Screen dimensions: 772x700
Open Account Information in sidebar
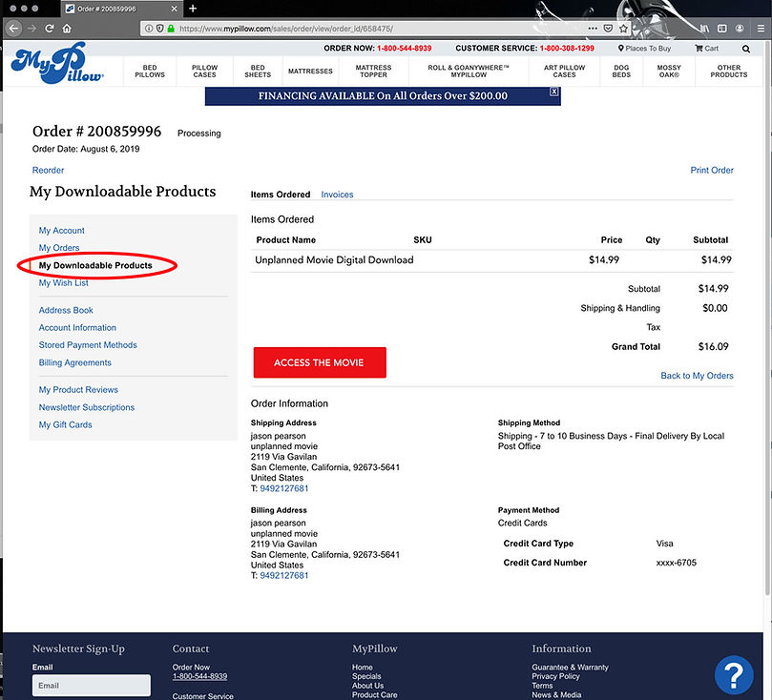[77, 328]
